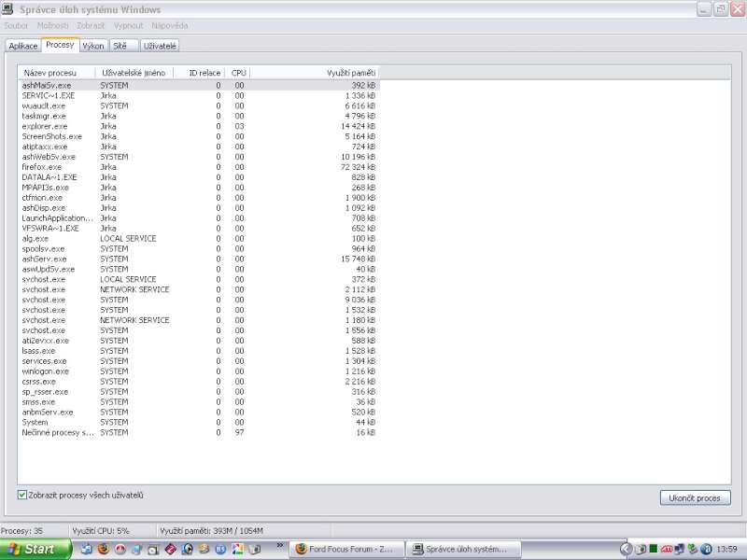Open the Aplikace tab
The height and width of the screenshot is (560, 747).
[x=23, y=45]
